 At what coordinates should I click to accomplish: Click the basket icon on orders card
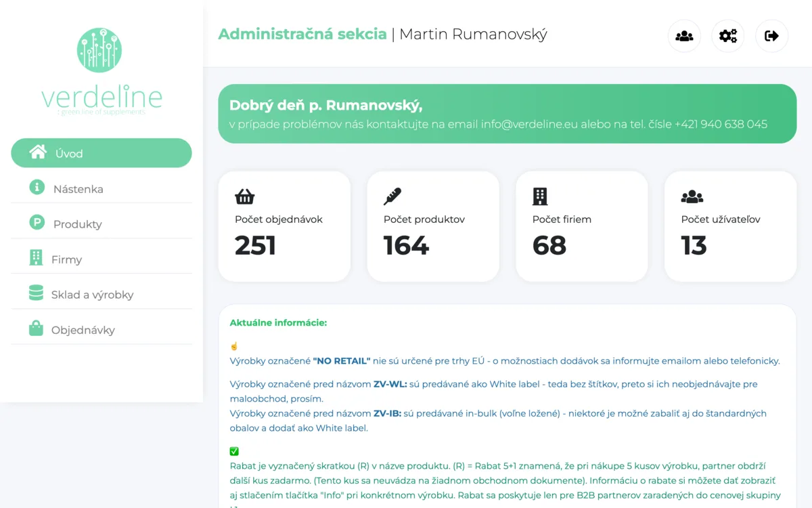(245, 196)
